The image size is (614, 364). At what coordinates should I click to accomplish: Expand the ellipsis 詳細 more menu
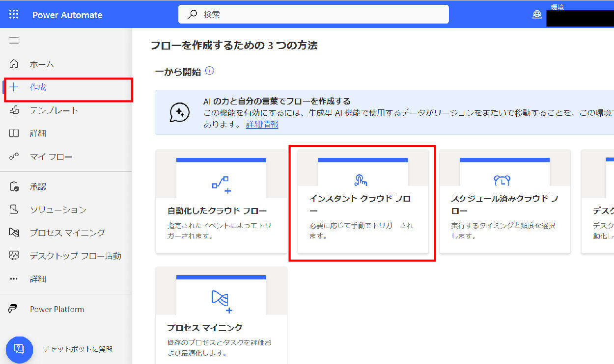point(14,279)
